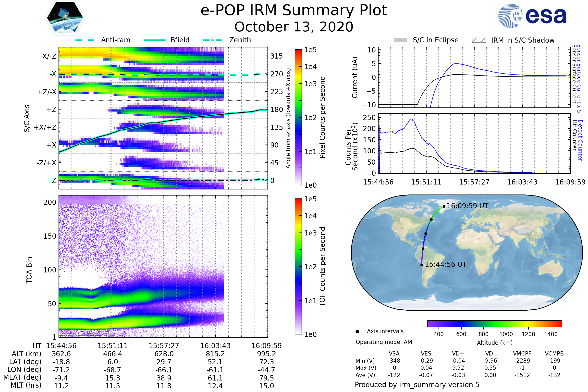Click the VMCPF voltage column header
The height and width of the screenshot is (392, 588).
point(522,354)
